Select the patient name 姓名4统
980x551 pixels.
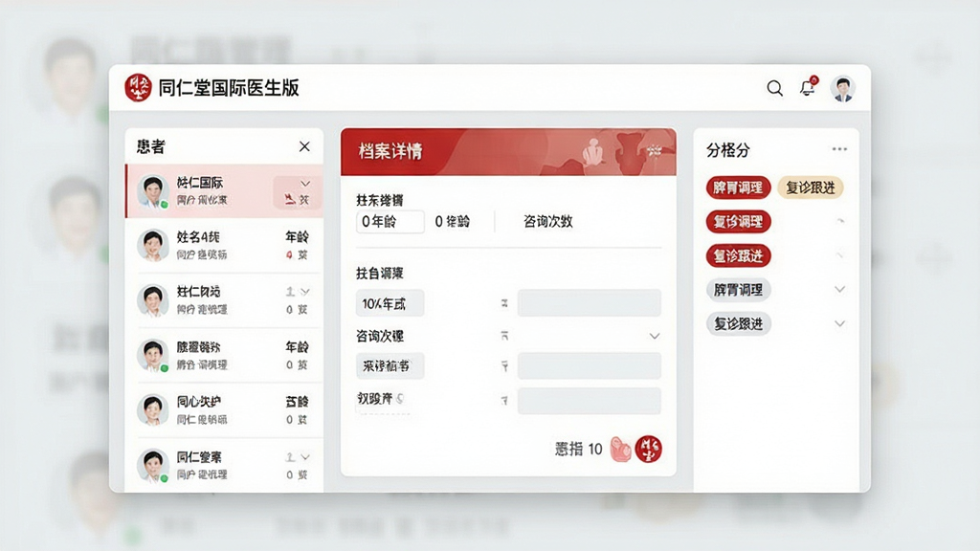198,237
